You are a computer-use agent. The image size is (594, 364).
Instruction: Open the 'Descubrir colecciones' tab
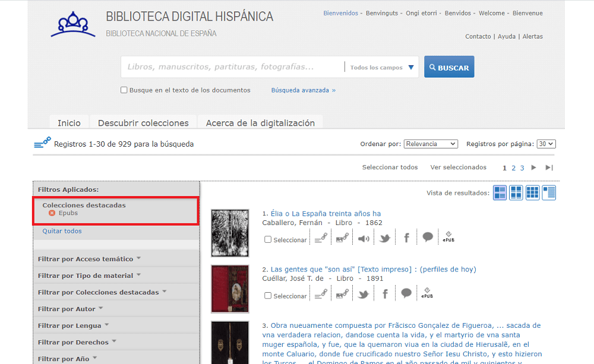[143, 123]
